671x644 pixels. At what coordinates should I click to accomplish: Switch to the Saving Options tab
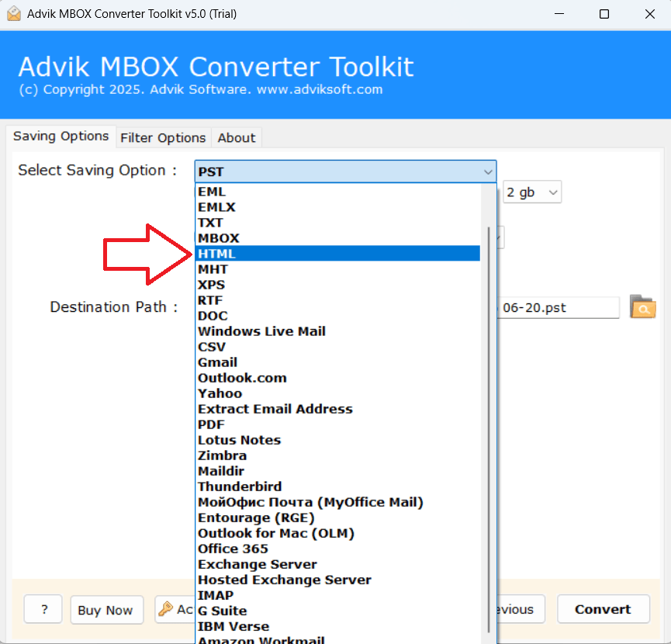click(x=61, y=136)
